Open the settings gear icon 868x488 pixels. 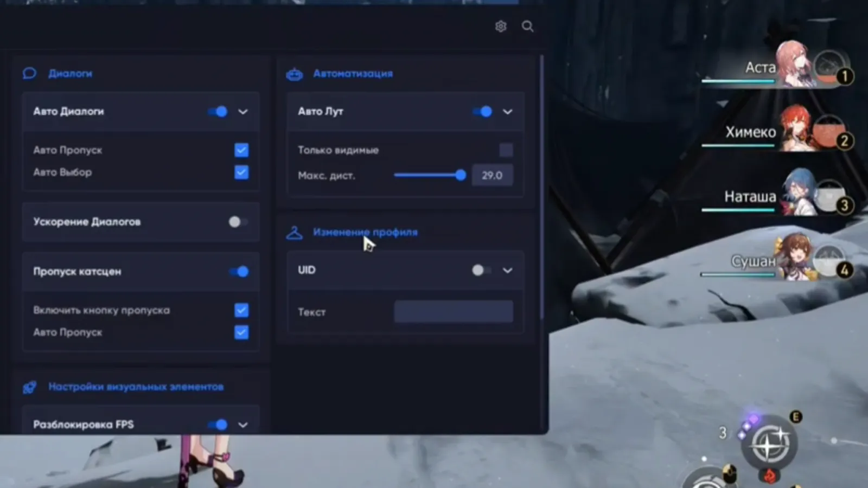tap(501, 26)
